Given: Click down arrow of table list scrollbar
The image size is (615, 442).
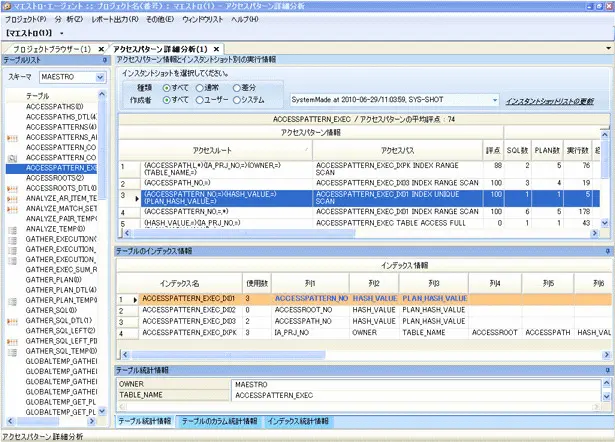Looking at the screenshot, I should (102, 411).
